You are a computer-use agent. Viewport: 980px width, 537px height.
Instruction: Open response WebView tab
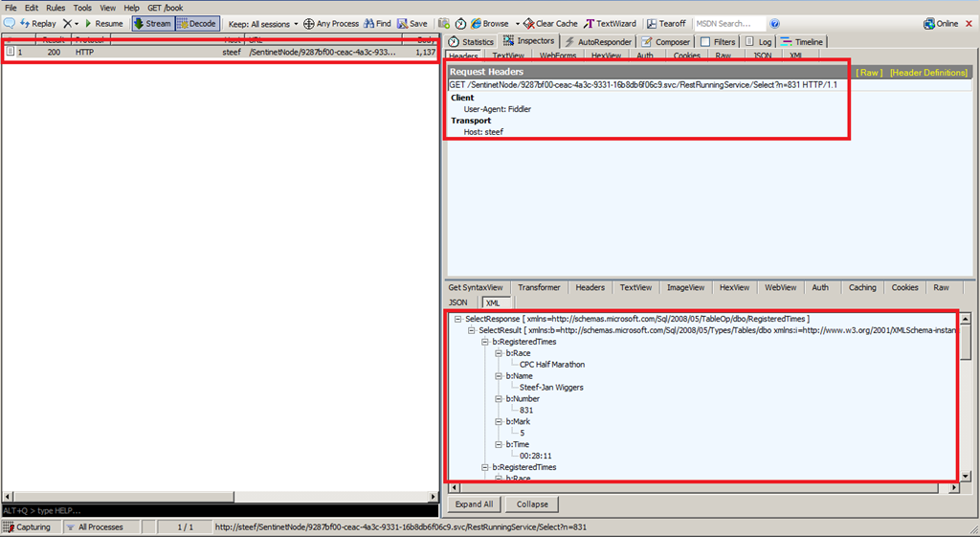tap(781, 287)
